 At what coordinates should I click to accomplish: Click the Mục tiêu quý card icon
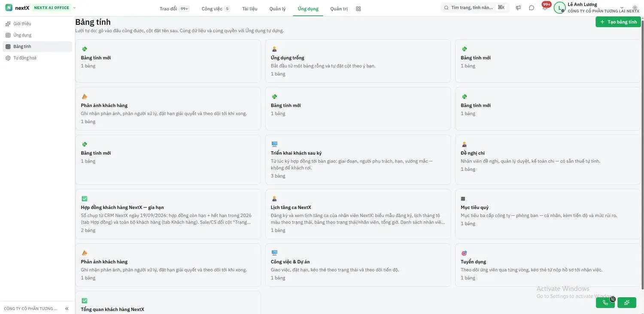pyautogui.click(x=463, y=199)
